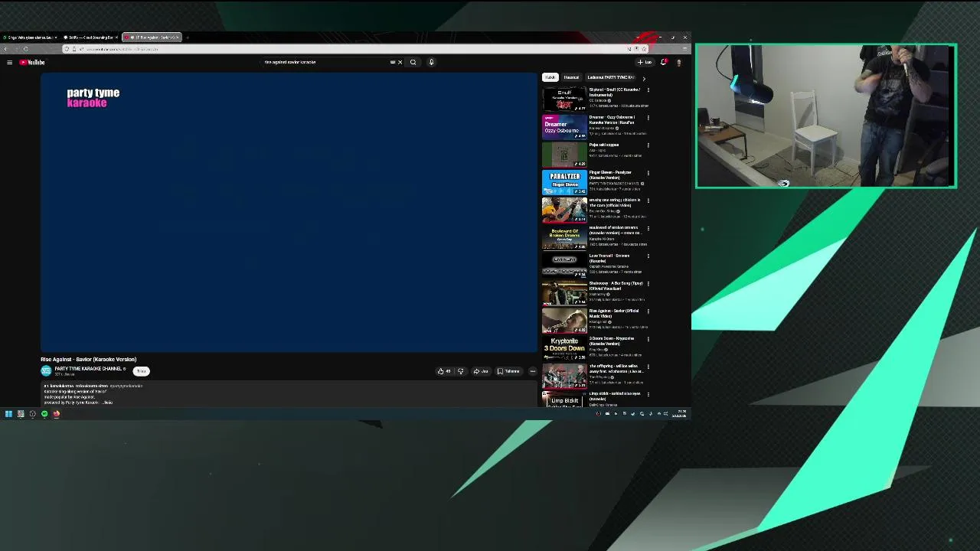Open Lose Yourself Eminem karaoke title

[x=609, y=258]
